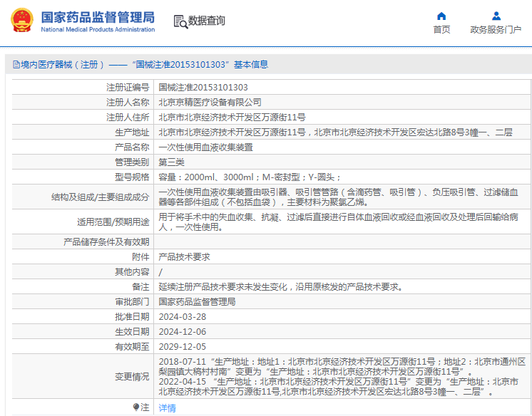
Task: Click expiry date 2029-12-05
Action: (x=182, y=346)
